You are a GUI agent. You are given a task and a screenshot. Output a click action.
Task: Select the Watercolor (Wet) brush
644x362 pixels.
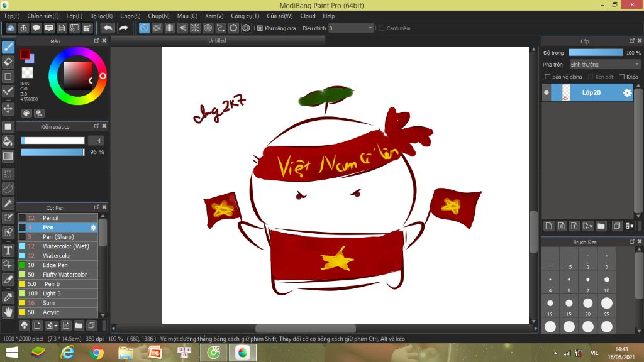[58, 246]
